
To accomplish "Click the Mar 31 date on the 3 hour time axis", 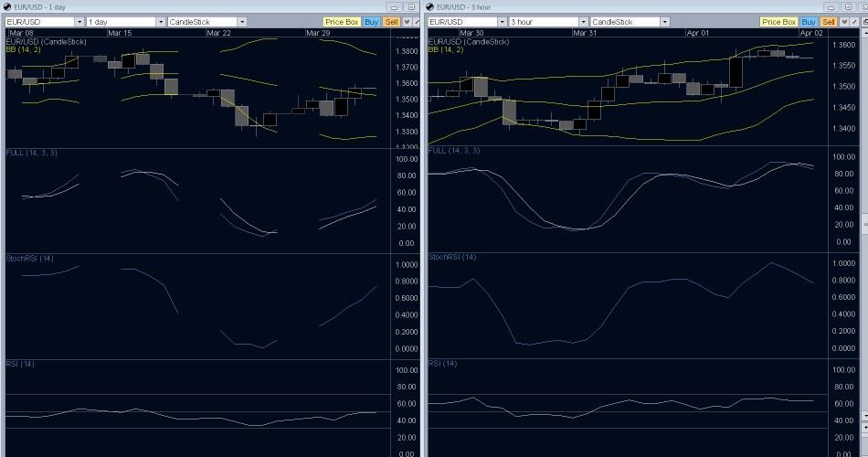I will 585,33.
